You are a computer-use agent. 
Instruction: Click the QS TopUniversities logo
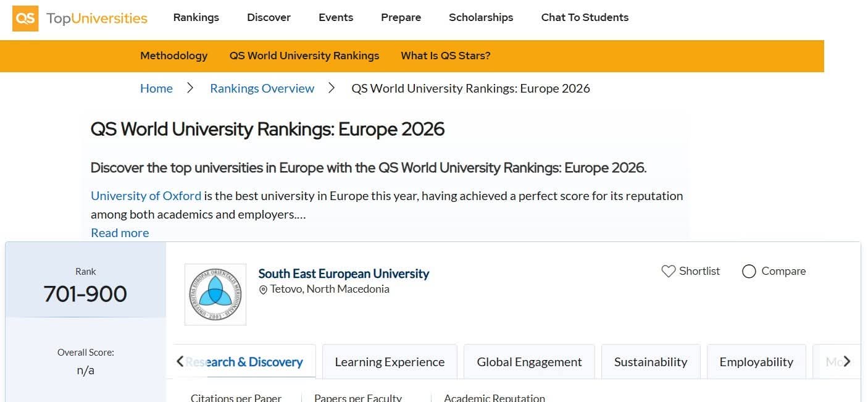pyautogui.click(x=80, y=18)
